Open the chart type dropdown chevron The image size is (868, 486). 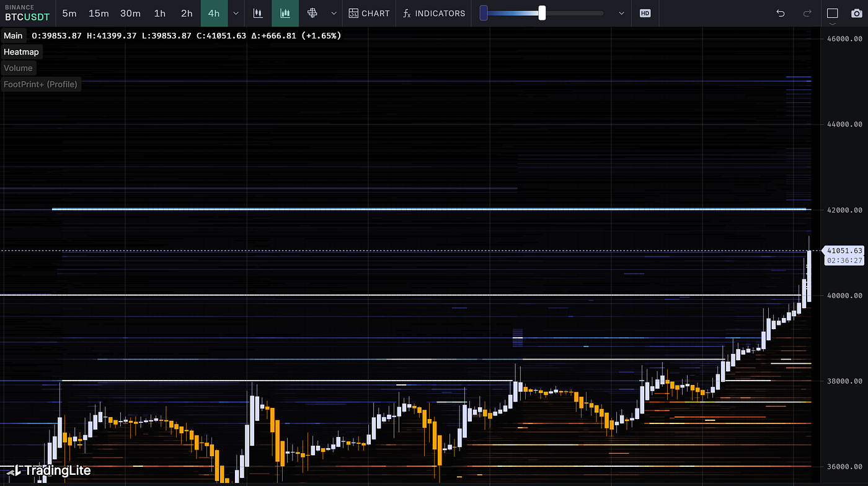(x=334, y=13)
